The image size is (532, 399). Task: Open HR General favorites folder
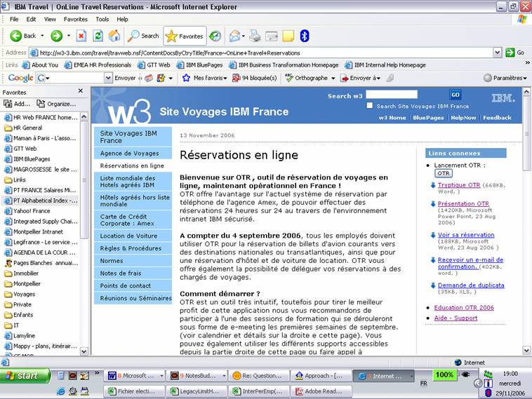pos(23,128)
